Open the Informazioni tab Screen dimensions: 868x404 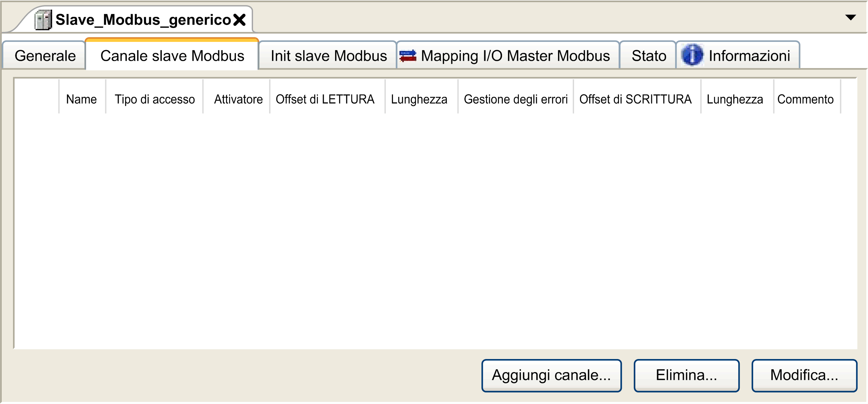point(738,56)
